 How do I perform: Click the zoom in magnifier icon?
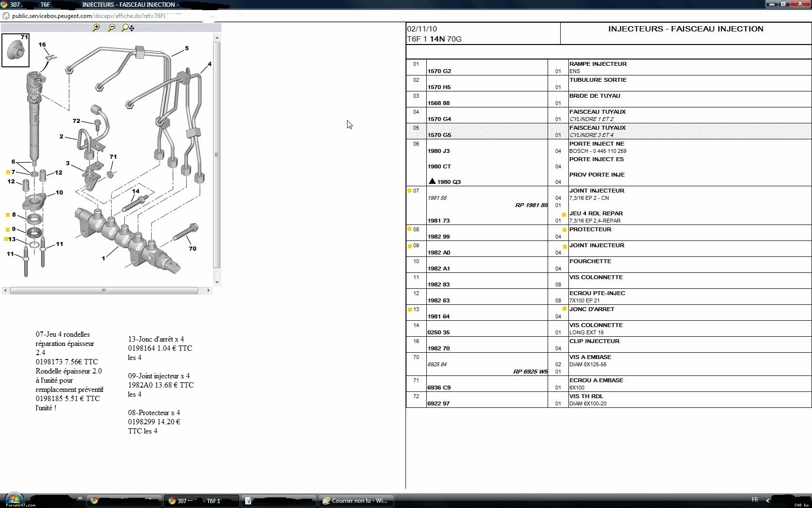(96, 28)
